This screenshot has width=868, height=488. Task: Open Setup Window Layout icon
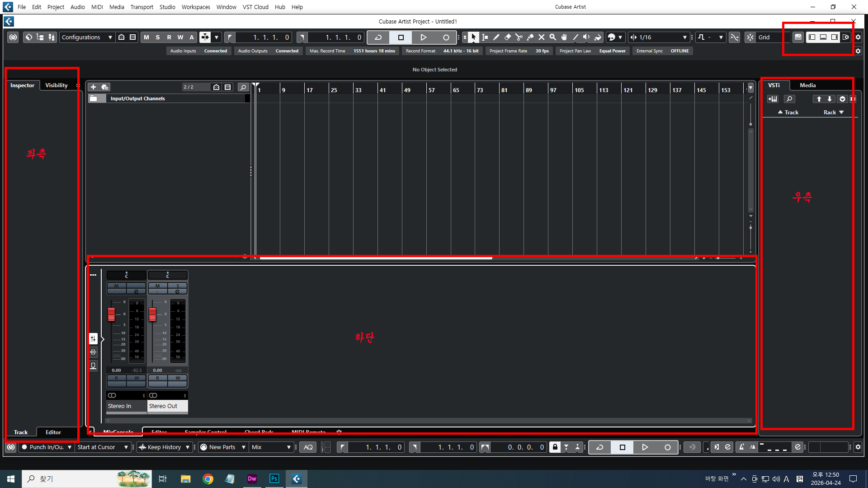click(x=846, y=38)
